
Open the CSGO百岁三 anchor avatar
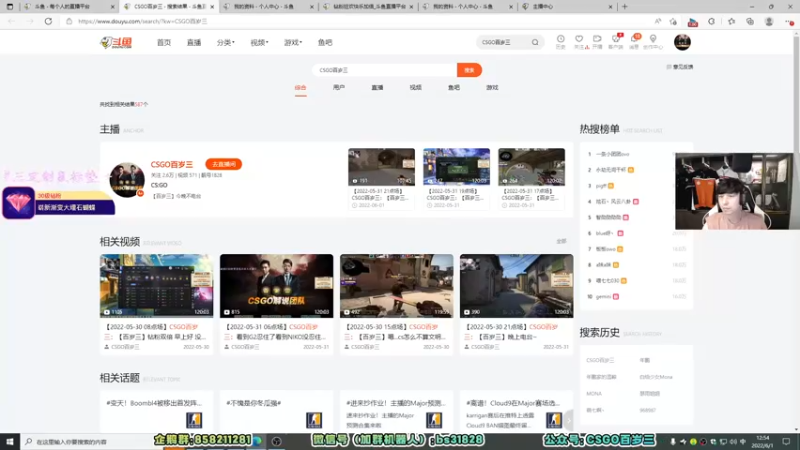127,180
